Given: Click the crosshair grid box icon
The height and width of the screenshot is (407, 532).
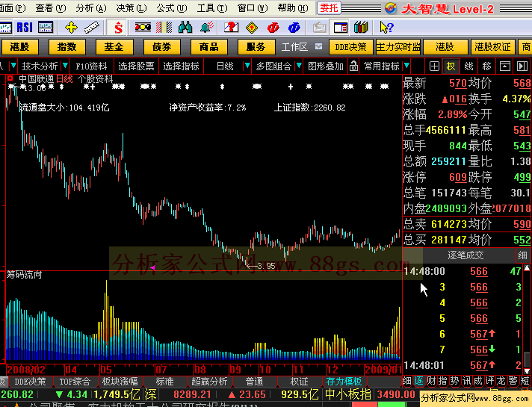Looking at the screenshot, I should [x=434, y=66].
